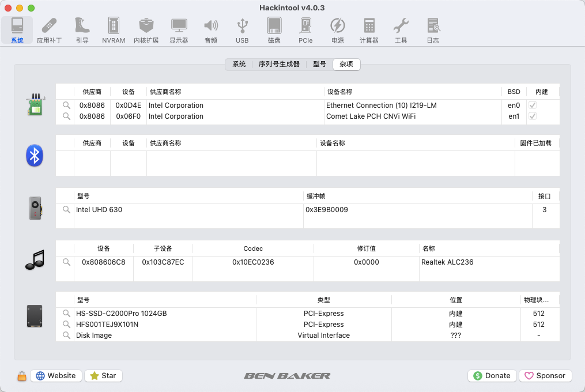This screenshot has width=585, height=392.
Task: Switch to the 系统 sub-tab
Action: tap(239, 64)
